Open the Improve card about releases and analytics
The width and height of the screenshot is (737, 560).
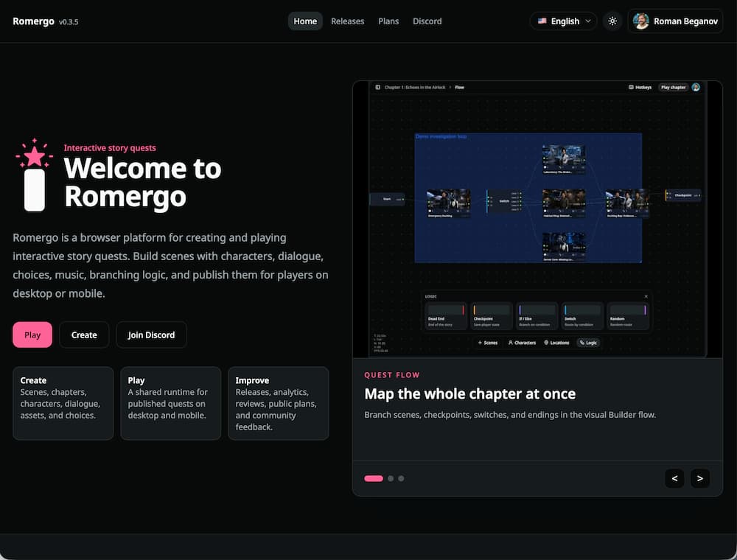[279, 403]
